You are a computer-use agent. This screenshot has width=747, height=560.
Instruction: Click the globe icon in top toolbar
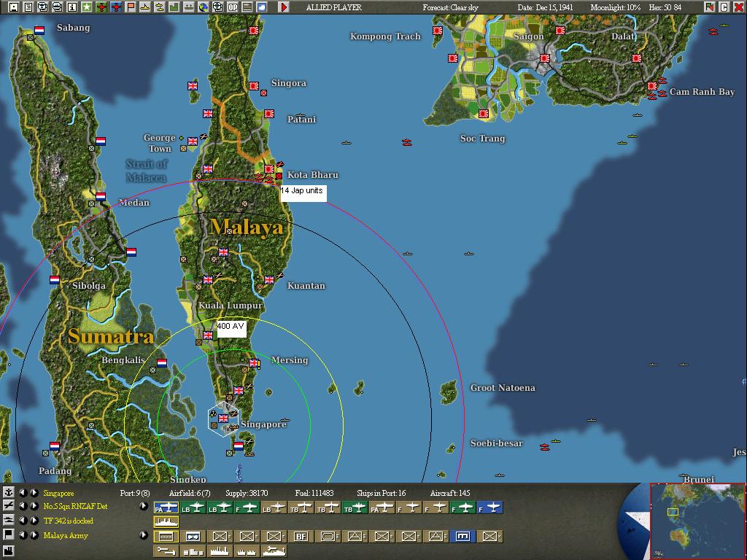coord(204,7)
